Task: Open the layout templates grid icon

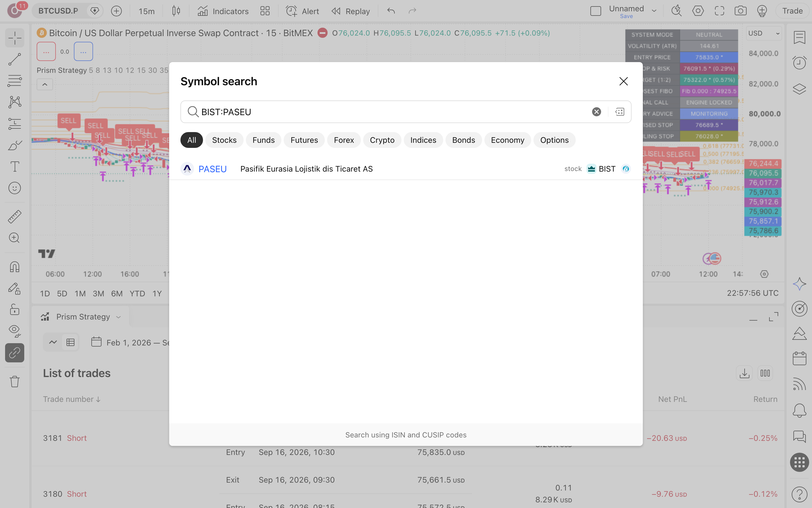Action: coord(265,11)
